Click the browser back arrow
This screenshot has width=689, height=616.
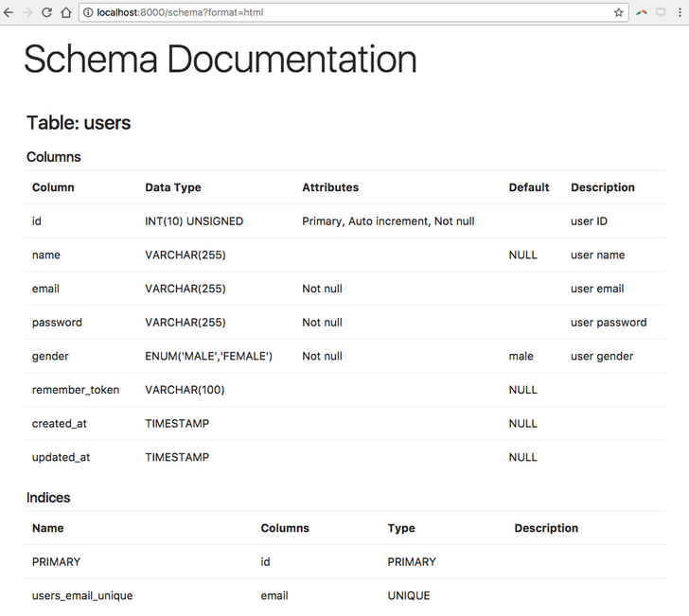(9, 12)
